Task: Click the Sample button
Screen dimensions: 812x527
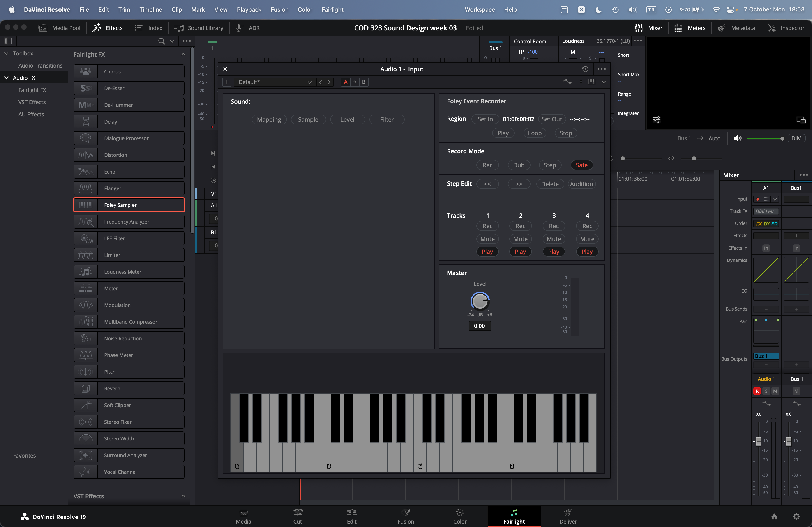Action: (308, 120)
